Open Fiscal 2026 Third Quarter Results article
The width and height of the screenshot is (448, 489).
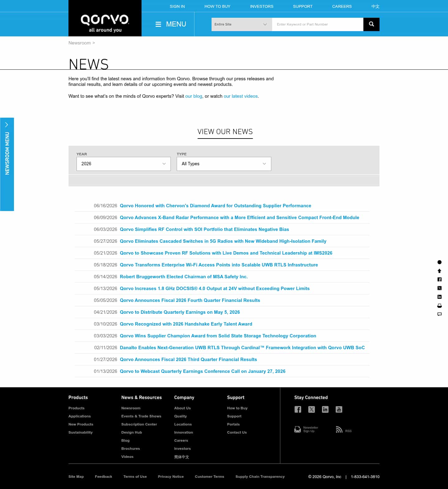tap(188, 360)
